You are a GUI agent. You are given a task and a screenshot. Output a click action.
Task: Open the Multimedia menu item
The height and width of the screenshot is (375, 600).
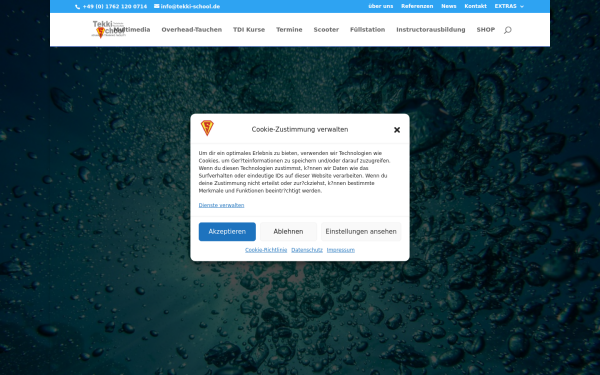132,29
